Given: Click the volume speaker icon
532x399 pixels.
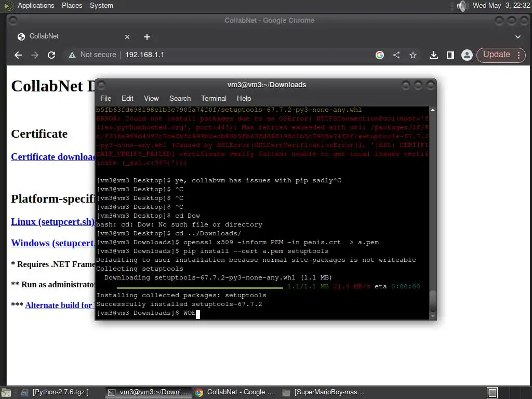Looking at the screenshot, I should click(x=462, y=6).
